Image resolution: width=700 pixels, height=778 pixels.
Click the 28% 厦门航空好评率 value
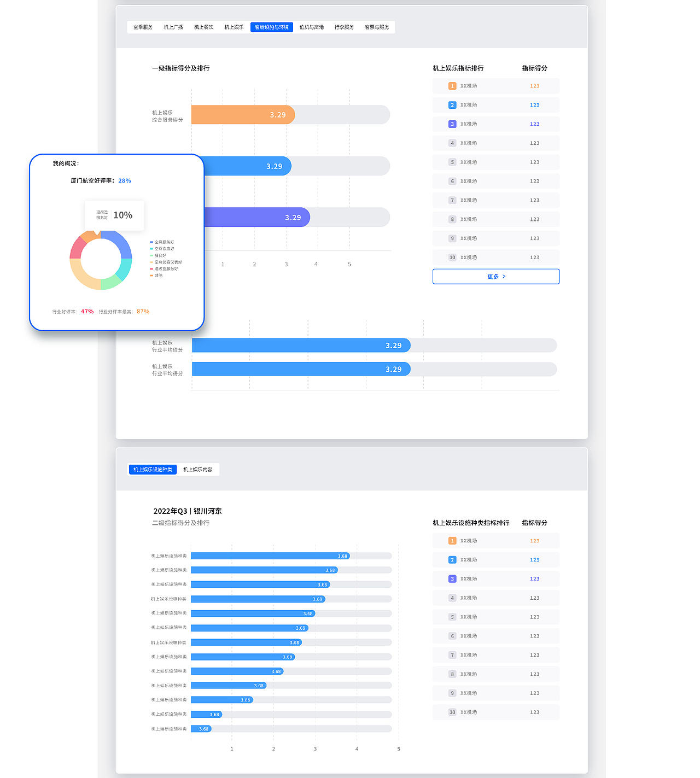click(125, 181)
